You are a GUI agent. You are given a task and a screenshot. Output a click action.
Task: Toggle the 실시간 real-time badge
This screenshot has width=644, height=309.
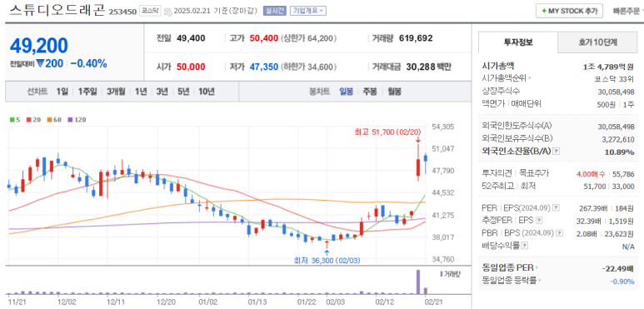point(274,11)
